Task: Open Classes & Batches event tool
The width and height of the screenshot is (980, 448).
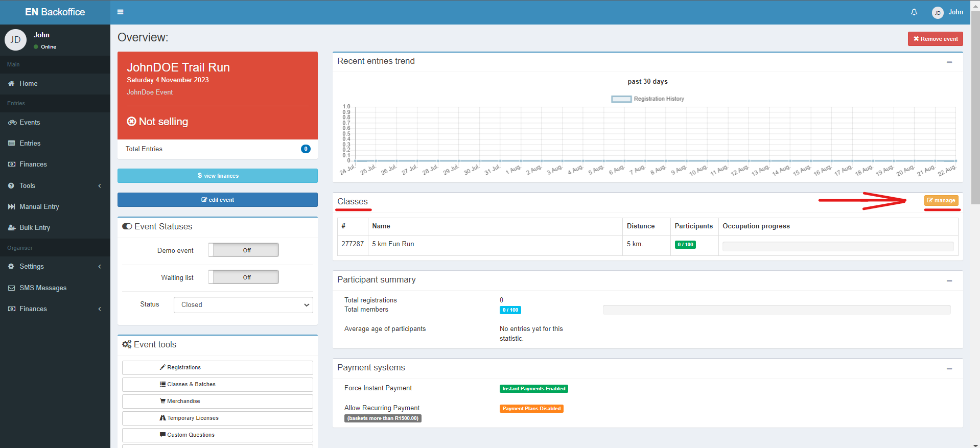Action: click(x=218, y=384)
